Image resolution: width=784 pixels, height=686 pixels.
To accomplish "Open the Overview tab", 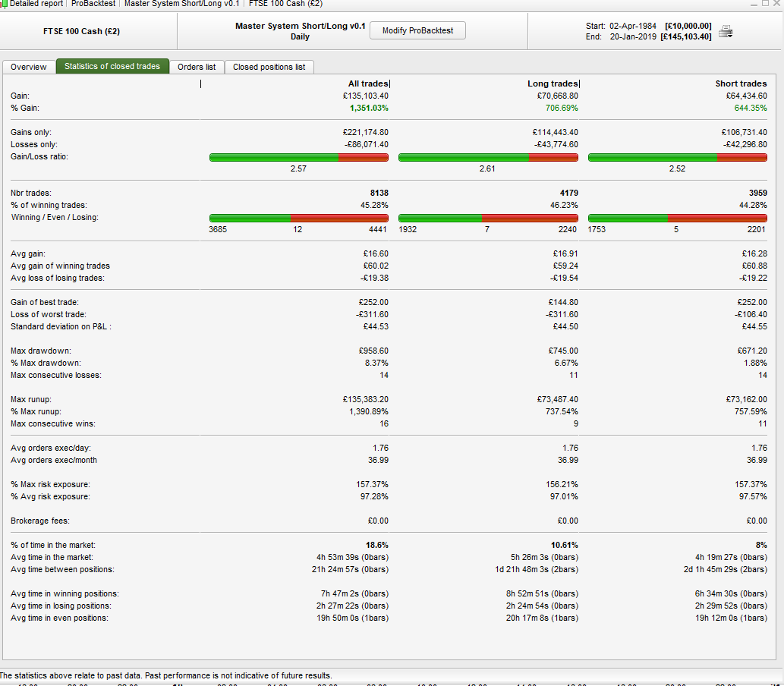I will pyautogui.click(x=29, y=67).
